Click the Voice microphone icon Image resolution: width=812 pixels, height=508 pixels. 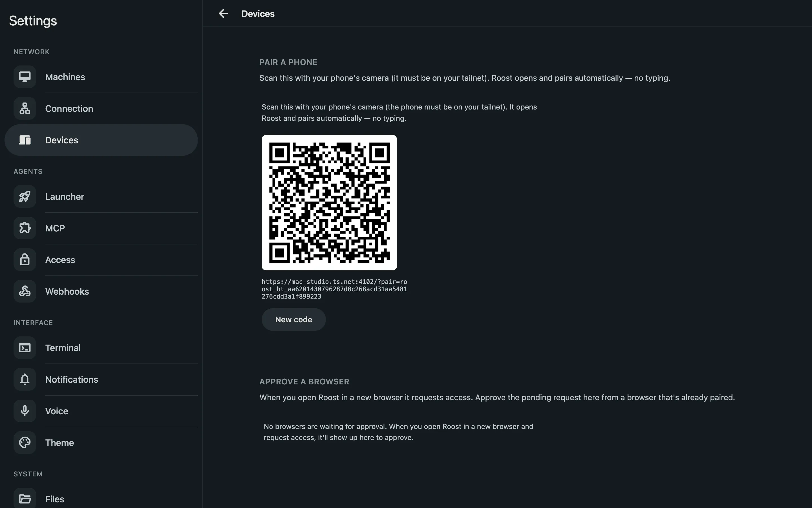click(25, 411)
